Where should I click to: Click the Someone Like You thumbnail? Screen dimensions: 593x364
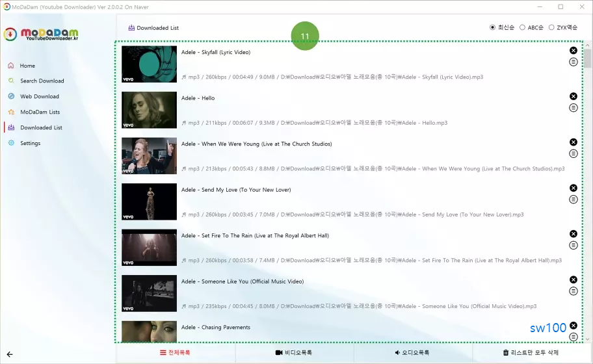(149, 293)
